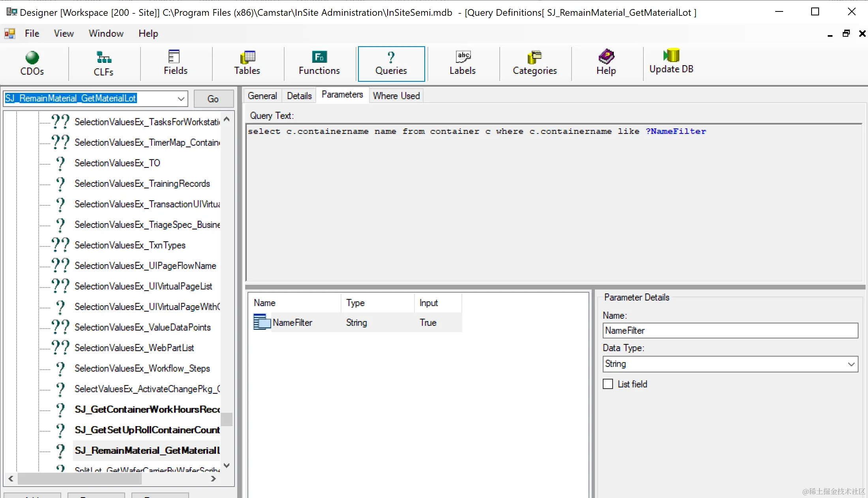Expand the query name combo box

(x=181, y=99)
